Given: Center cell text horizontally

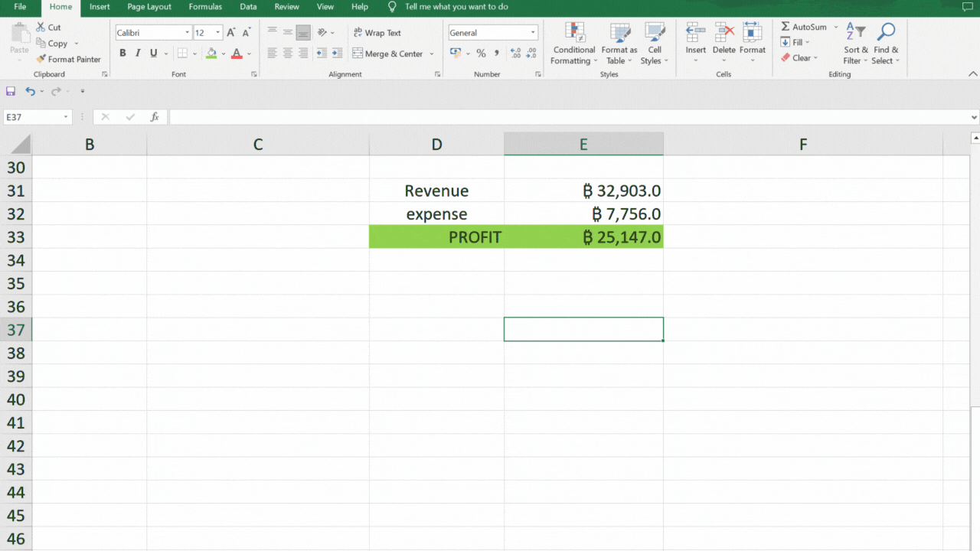Looking at the screenshot, I should click(x=288, y=54).
